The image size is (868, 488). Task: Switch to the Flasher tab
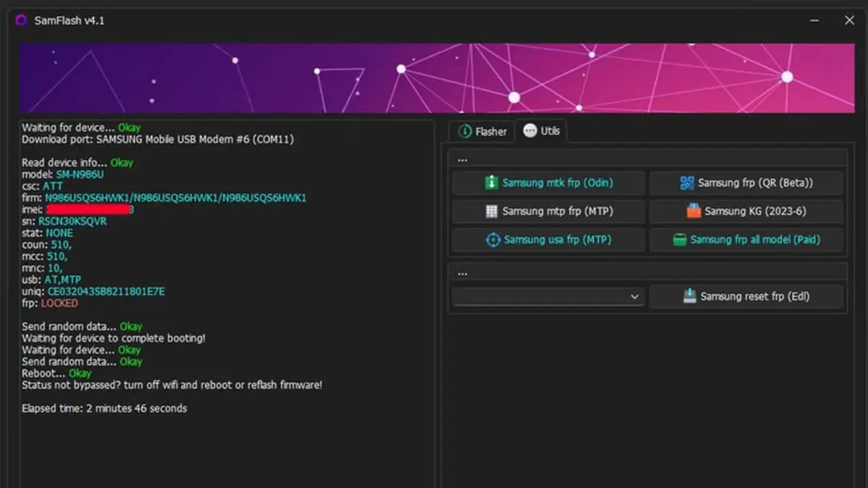[481, 131]
